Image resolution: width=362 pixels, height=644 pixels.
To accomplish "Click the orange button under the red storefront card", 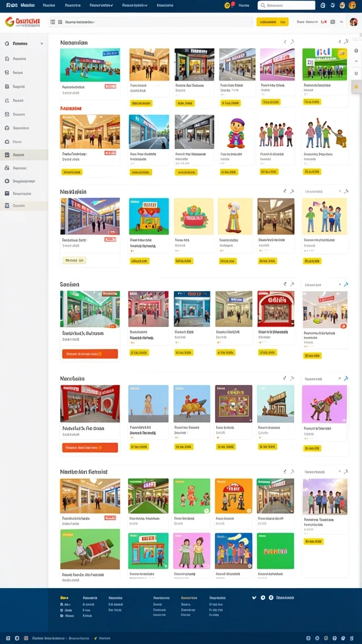I will pos(90,447).
